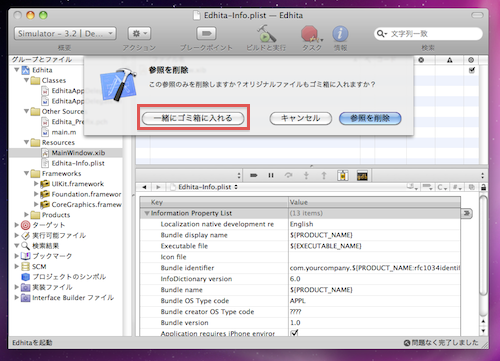Click the Interface Builder Files group icon
500x361 pixels.
pos(25,298)
